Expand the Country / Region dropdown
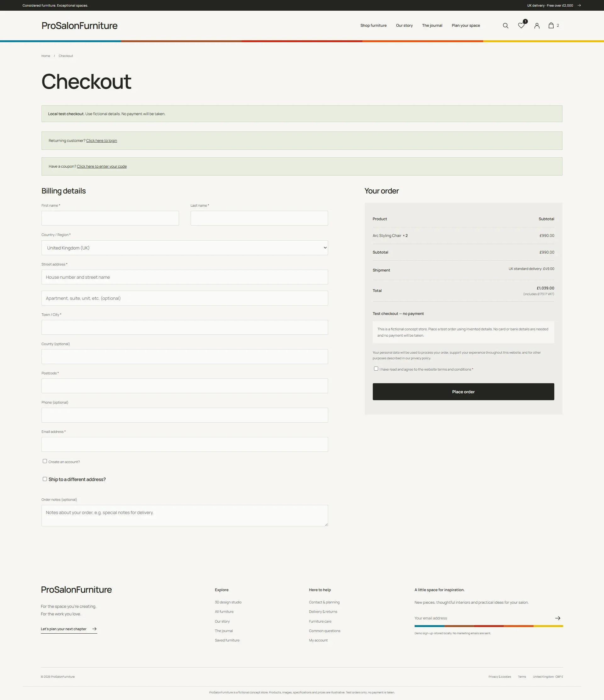Viewport: 604px width, 700px height. [x=185, y=248]
